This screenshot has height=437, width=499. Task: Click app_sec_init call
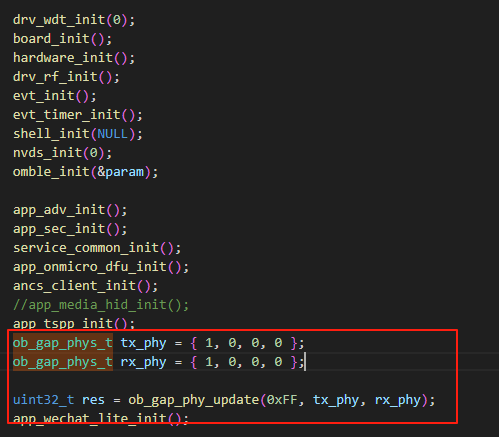tap(70, 229)
